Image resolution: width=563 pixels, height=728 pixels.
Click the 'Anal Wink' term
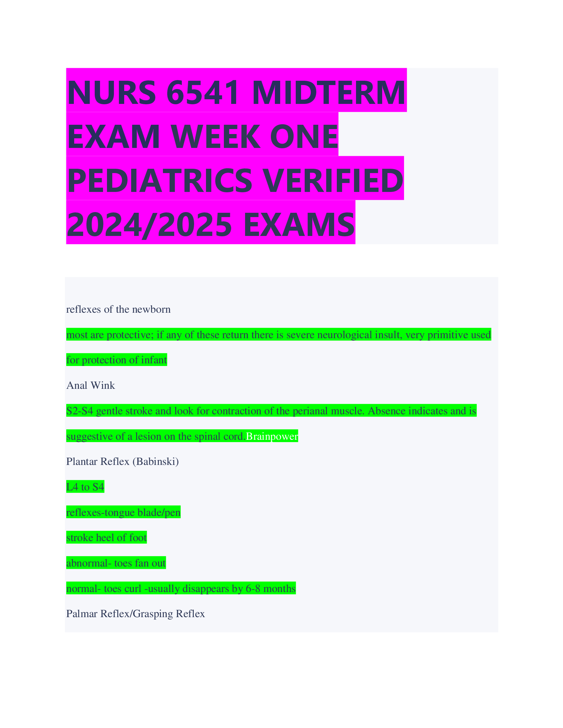tap(91, 385)
